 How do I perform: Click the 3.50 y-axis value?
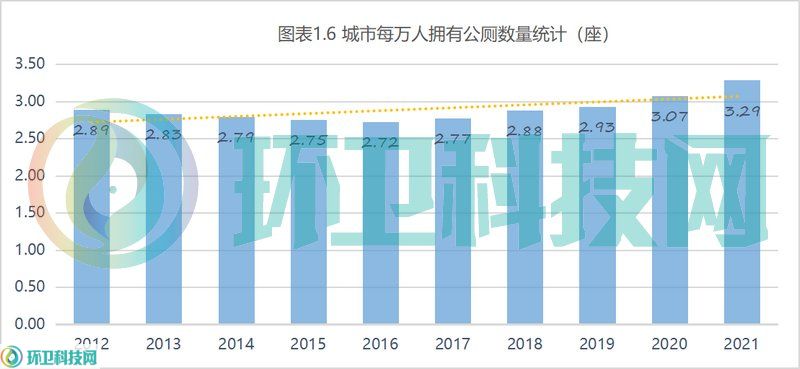(x=30, y=65)
